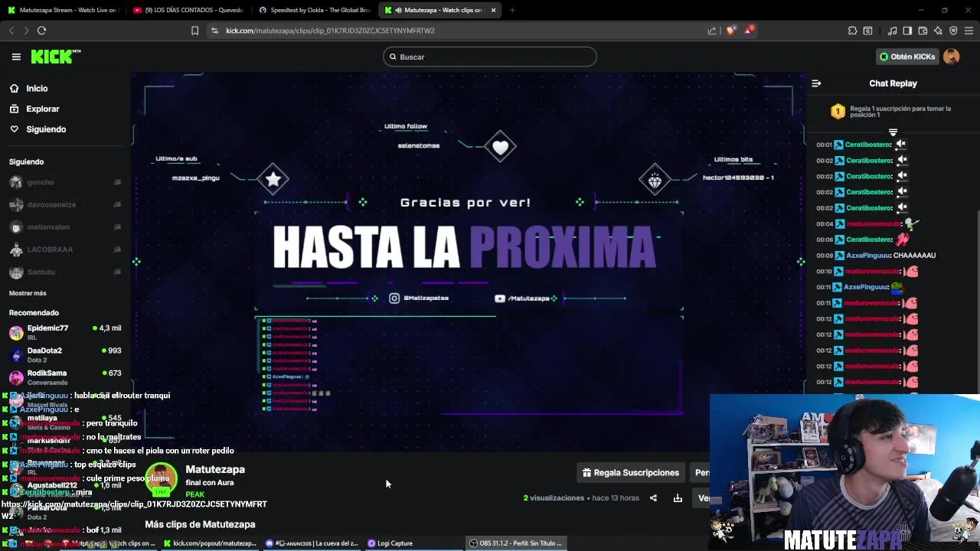
Task: Click AzxePinguuu CHAAAAAAU chat message
Action: point(876,256)
